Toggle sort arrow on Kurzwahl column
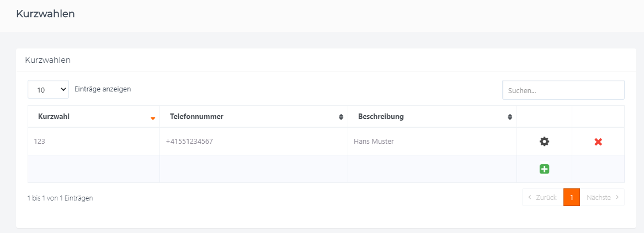The height and width of the screenshot is (233, 644). tap(153, 118)
